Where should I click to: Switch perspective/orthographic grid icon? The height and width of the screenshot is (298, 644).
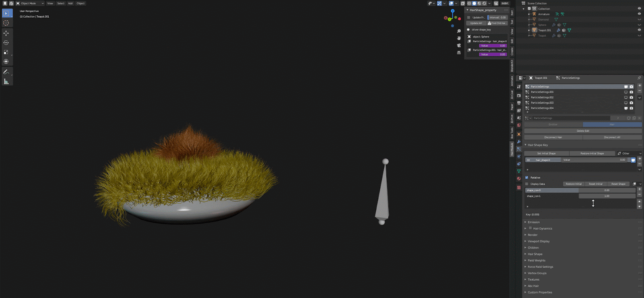coord(459,52)
